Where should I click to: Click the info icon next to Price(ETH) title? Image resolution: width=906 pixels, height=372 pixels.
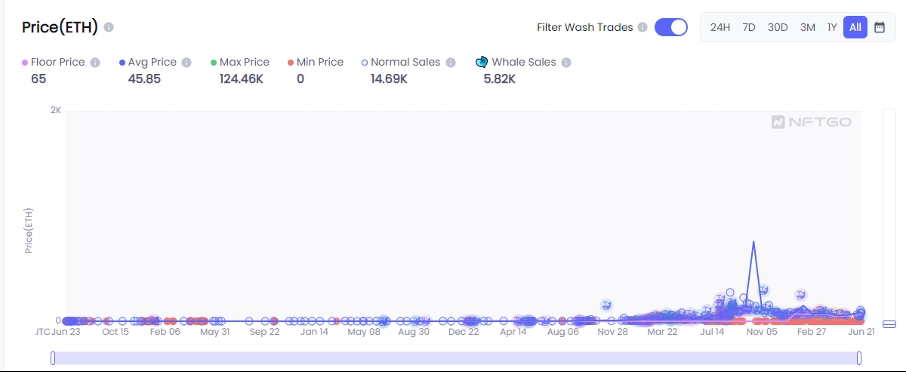point(109,27)
